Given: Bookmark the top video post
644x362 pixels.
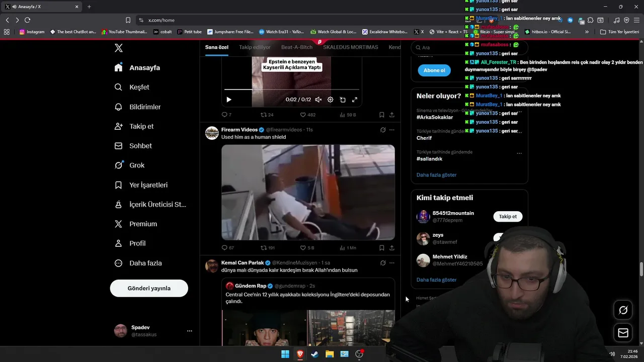Looking at the screenshot, I should click(x=382, y=115).
